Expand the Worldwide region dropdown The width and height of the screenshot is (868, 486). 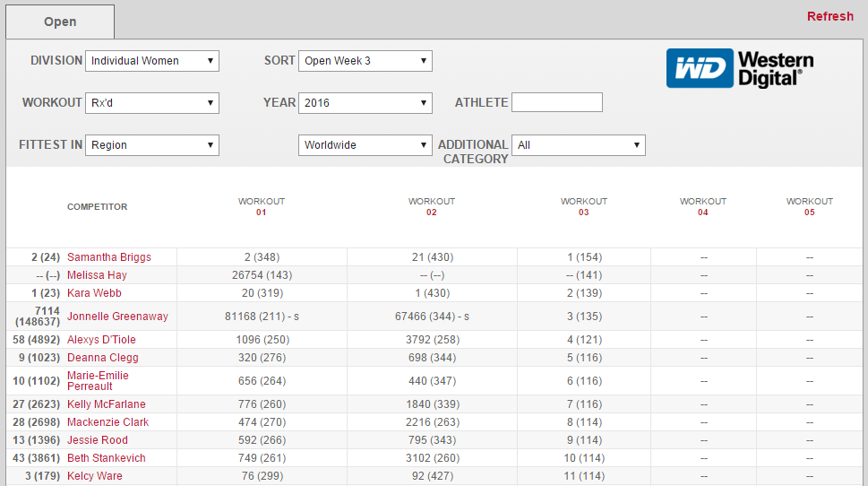tap(365, 145)
